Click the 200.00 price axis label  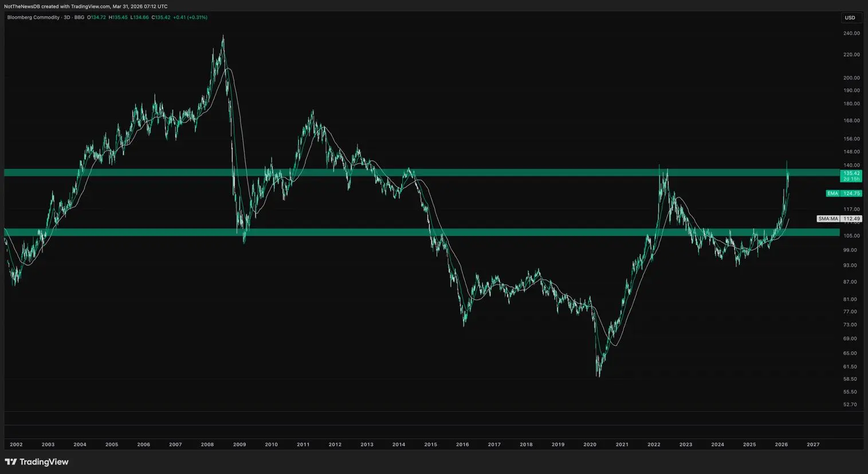click(851, 78)
